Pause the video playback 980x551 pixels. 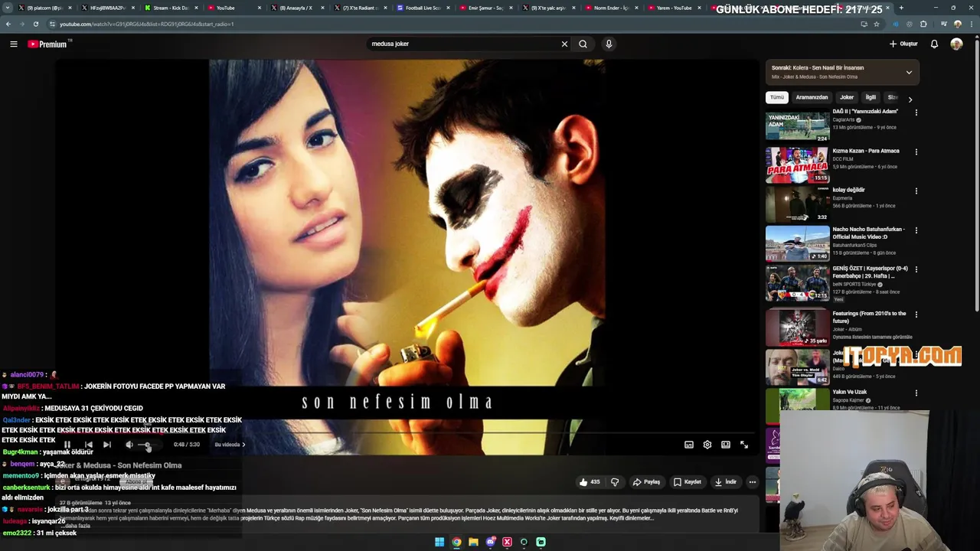click(67, 445)
